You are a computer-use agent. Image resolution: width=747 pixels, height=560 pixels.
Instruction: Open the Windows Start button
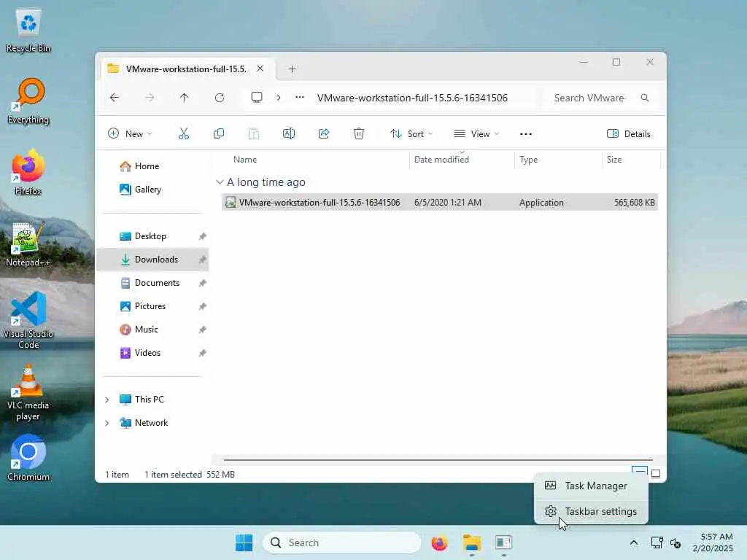click(x=244, y=542)
